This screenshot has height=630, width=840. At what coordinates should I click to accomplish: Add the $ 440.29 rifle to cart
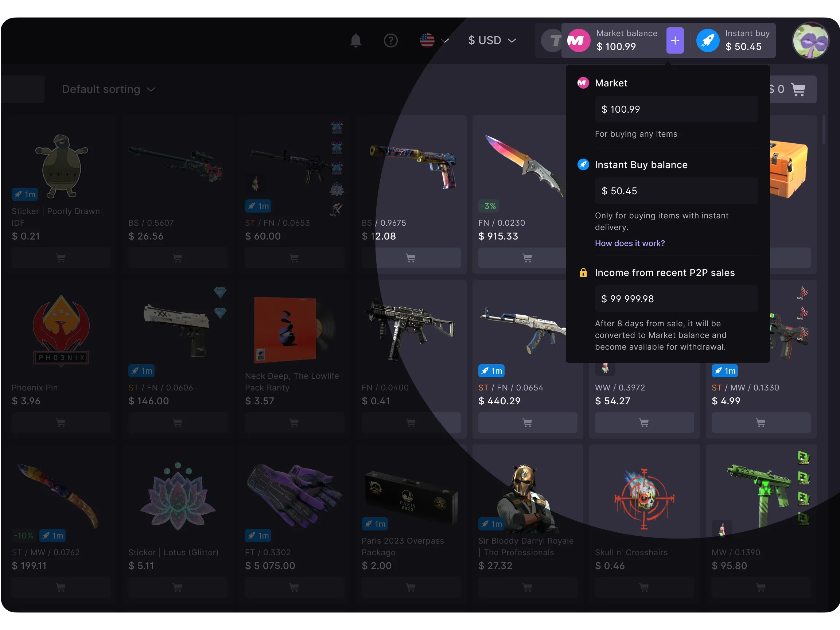point(527,423)
